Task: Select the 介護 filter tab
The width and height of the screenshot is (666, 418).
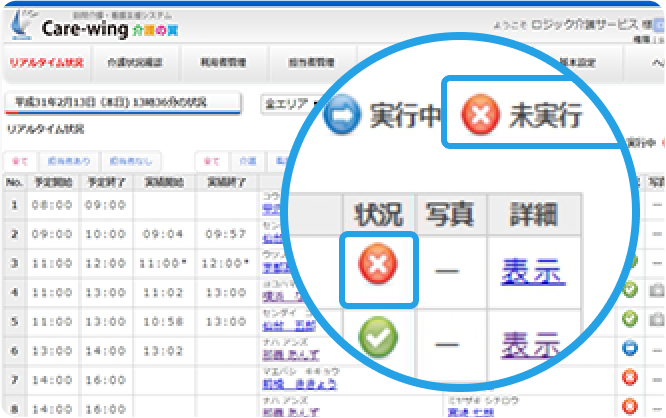Action: (x=248, y=161)
